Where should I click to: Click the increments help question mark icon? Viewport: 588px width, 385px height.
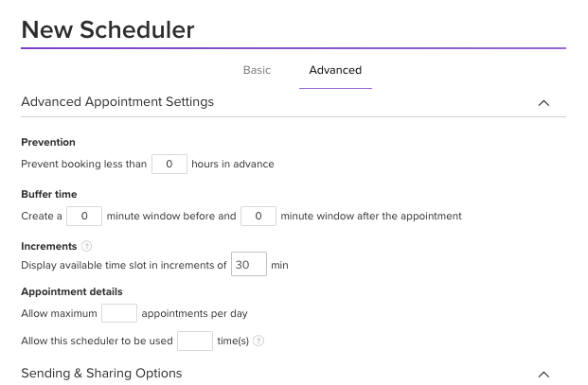coord(87,246)
